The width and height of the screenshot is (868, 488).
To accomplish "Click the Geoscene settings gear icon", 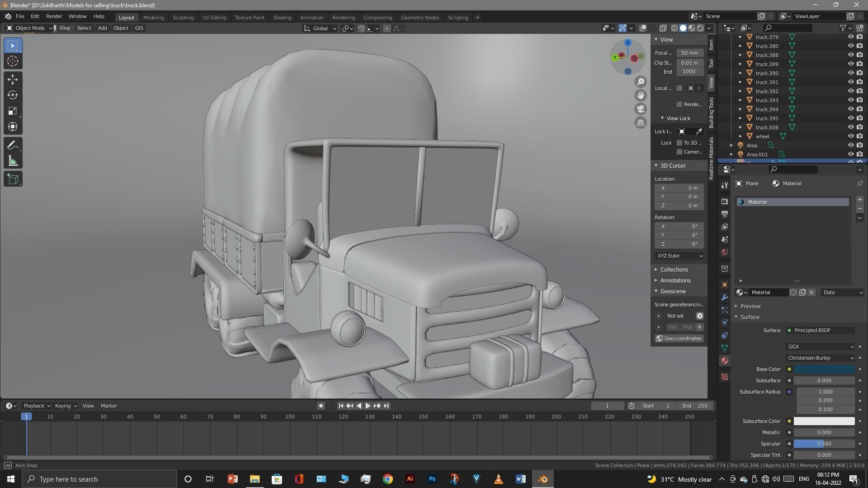I will click(x=699, y=316).
